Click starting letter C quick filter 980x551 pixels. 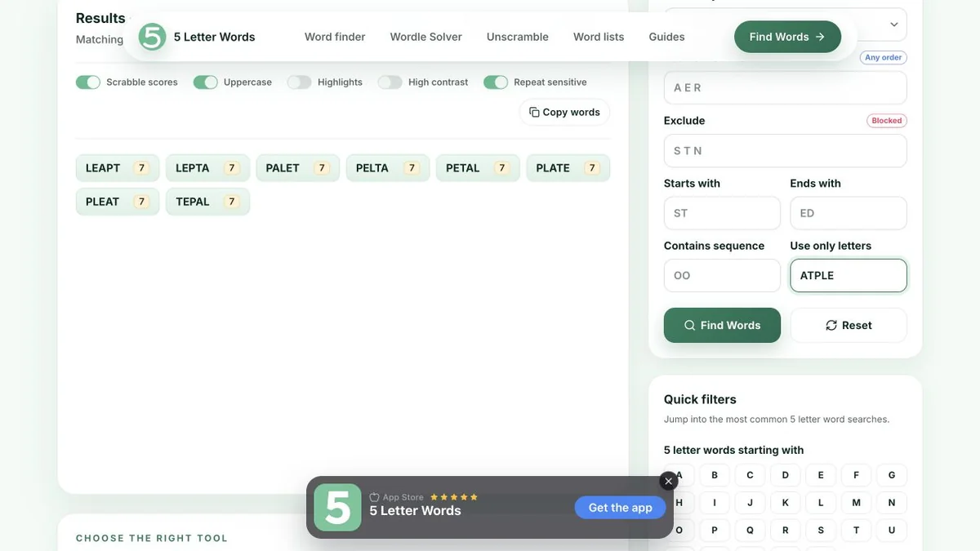click(750, 475)
